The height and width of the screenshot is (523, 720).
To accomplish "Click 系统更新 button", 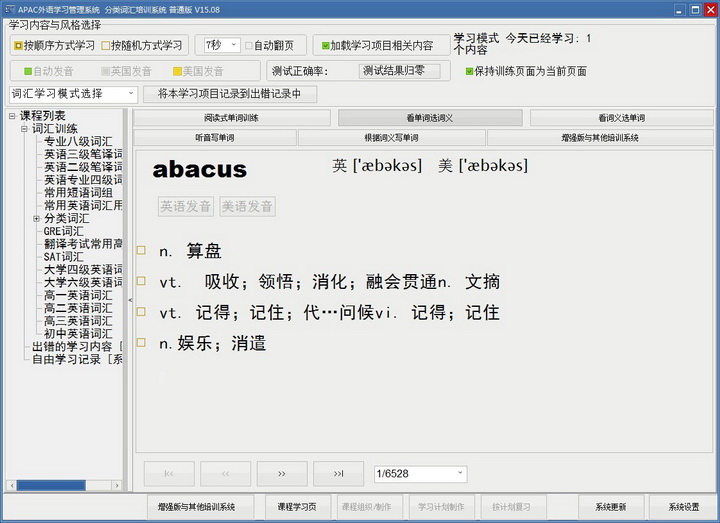I will click(x=611, y=507).
